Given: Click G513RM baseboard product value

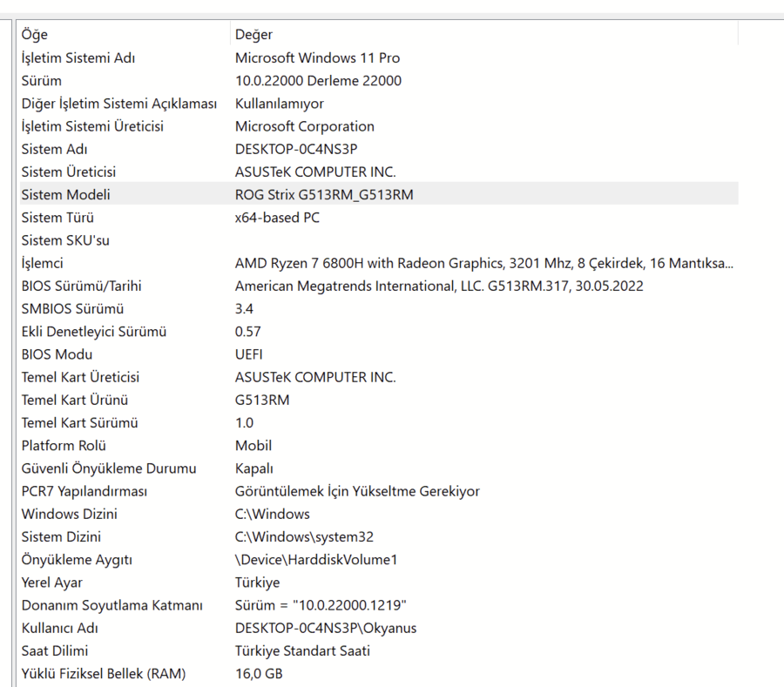Looking at the screenshot, I should (x=262, y=401).
